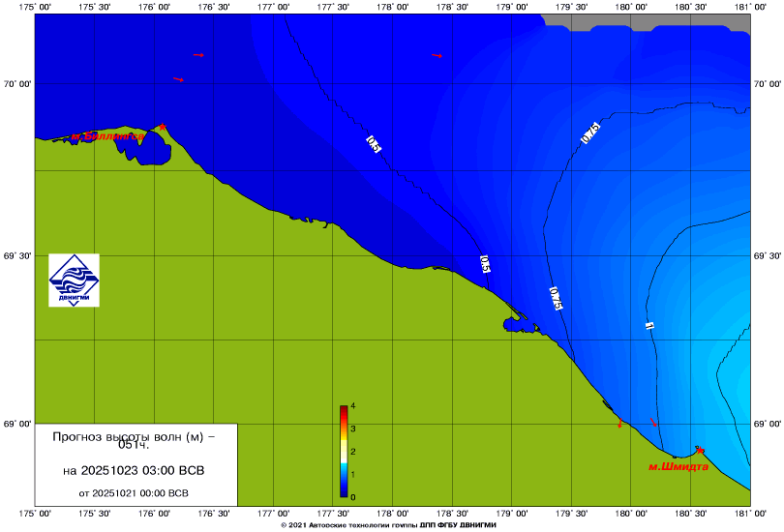This screenshot has width=784, height=532.
Task: Click the upper 0.5 contour label
Action: [373, 144]
